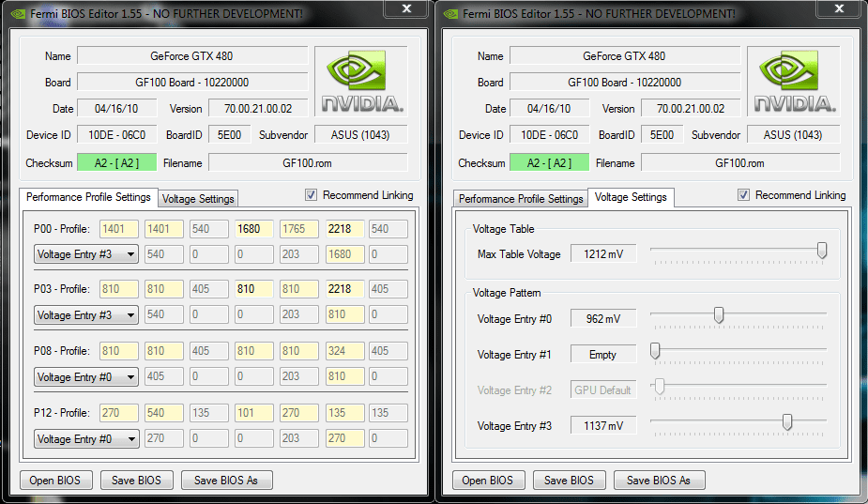The width and height of the screenshot is (868, 504).
Task: Click the Voltage Pattern group label
Action: [x=507, y=293]
